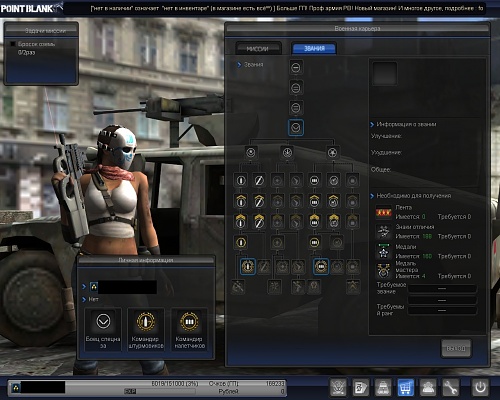This screenshot has height=400, width=500.
Task: Open the shopping cart store icon
Action: tap(406, 388)
